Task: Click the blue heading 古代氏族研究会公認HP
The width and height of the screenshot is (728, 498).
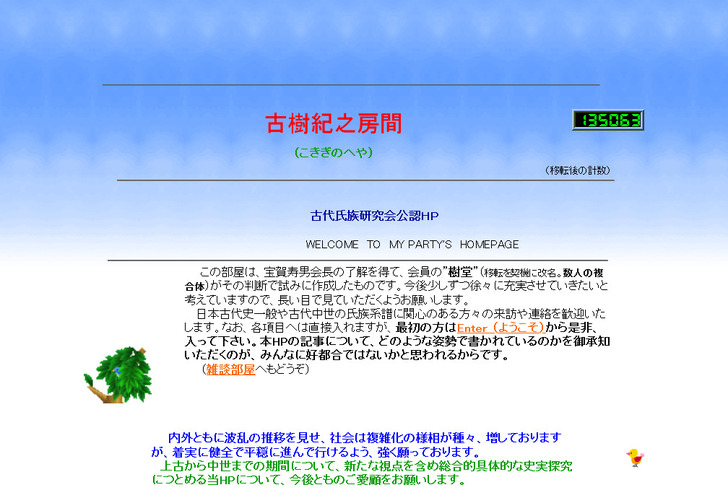Action: tap(374, 215)
